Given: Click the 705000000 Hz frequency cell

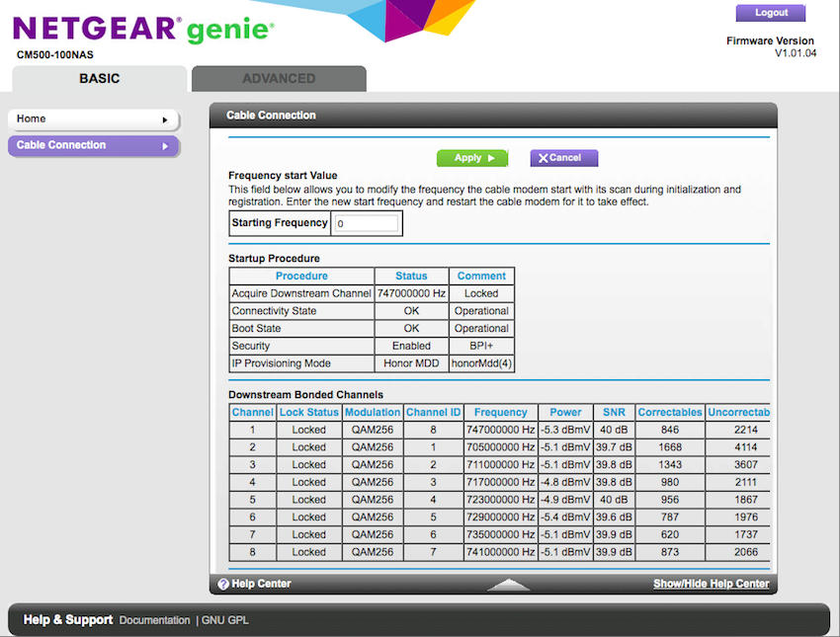Looking at the screenshot, I should [x=500, y=447].
